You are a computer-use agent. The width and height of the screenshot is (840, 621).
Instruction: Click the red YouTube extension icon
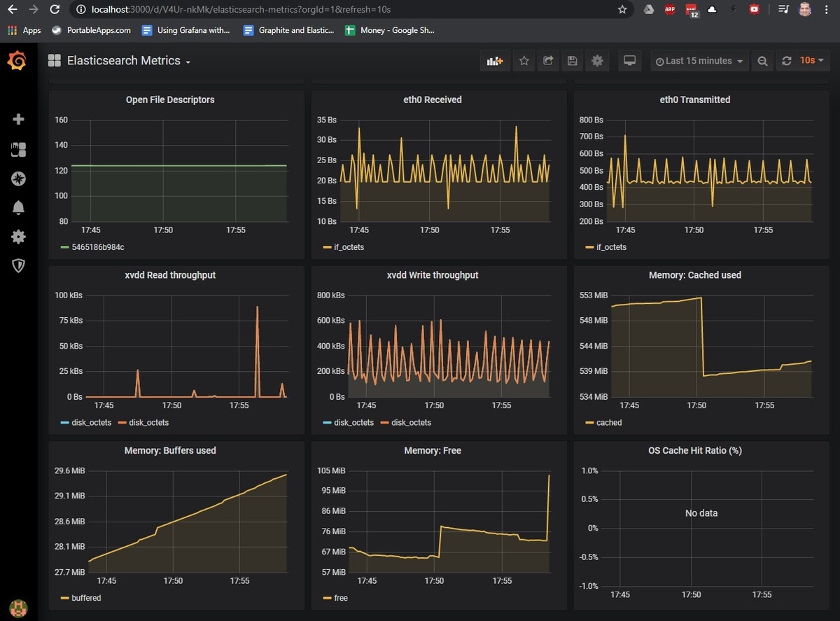pyautogui.click(x=754, y=10)
